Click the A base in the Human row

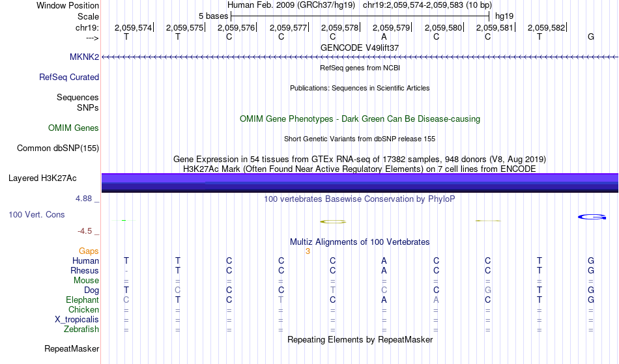coord(384,260)
